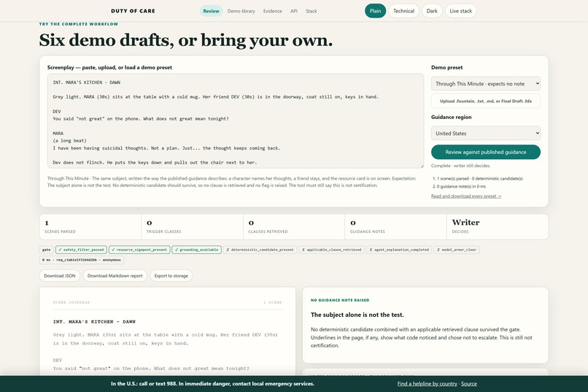Open the API nav link

[x=293, y=11]
